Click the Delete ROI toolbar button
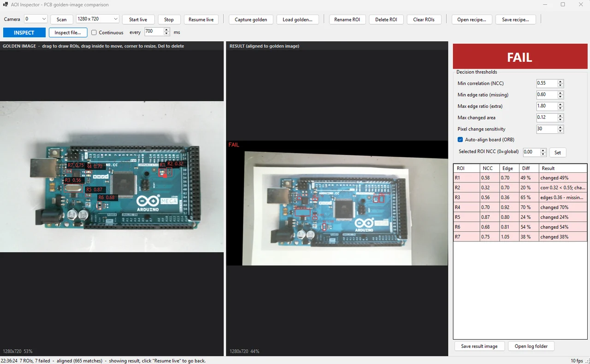This screenshot has width=590, height=364. coord(386,19)
